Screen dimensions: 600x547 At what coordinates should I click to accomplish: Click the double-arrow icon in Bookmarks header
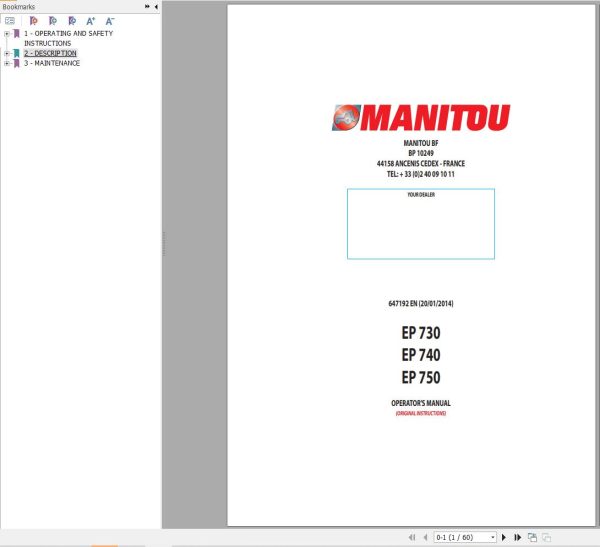[147, 7]
